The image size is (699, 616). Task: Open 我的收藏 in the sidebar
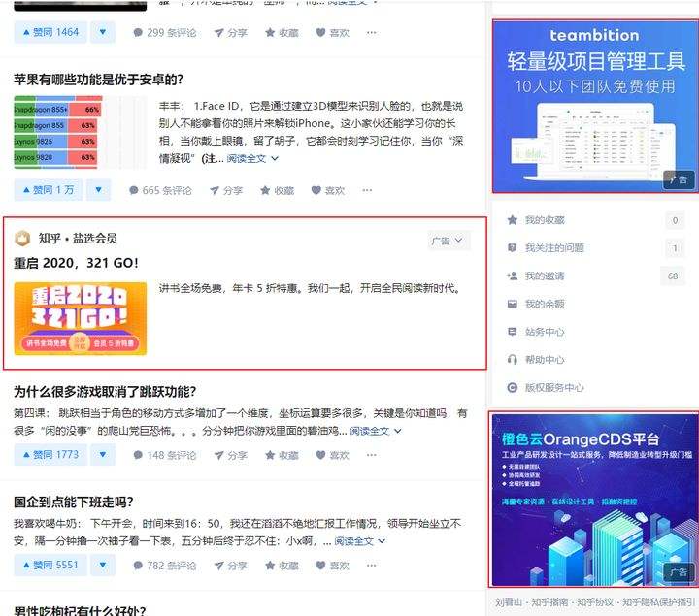point(595,220)
